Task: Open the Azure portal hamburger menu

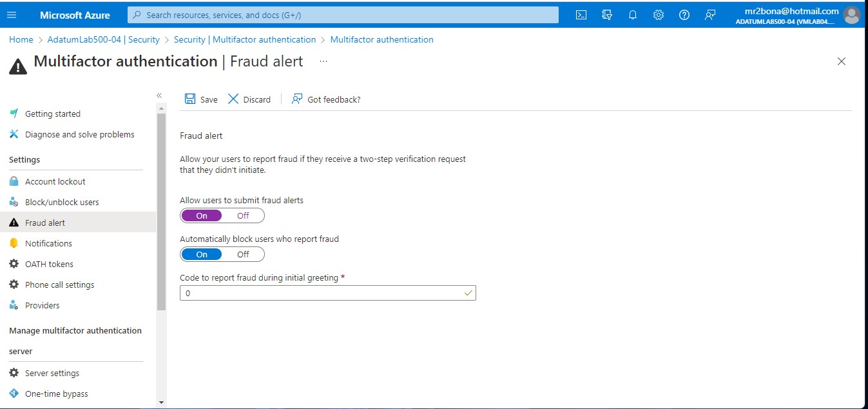Action: pyautogui.click(x=12, y=14)
